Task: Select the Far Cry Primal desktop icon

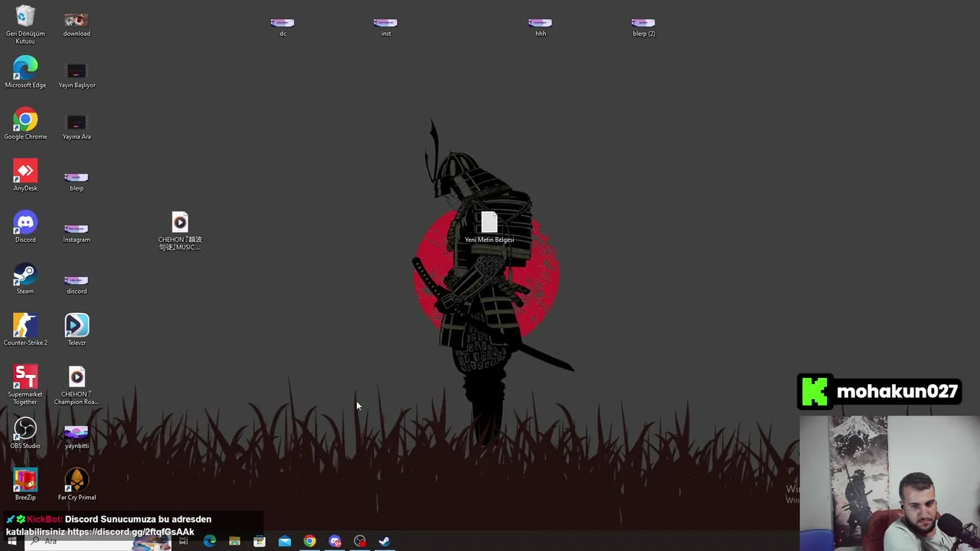Action: click(x=77, y=484)
